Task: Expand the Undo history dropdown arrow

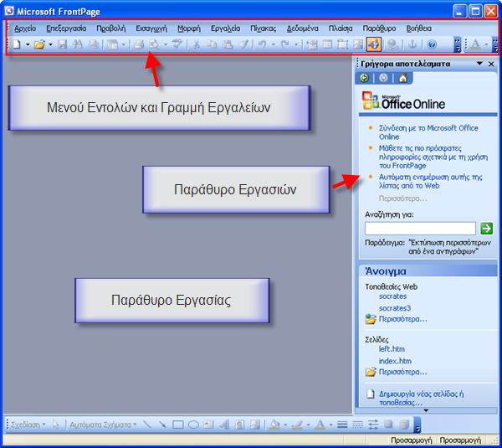Action: [274, 44]
